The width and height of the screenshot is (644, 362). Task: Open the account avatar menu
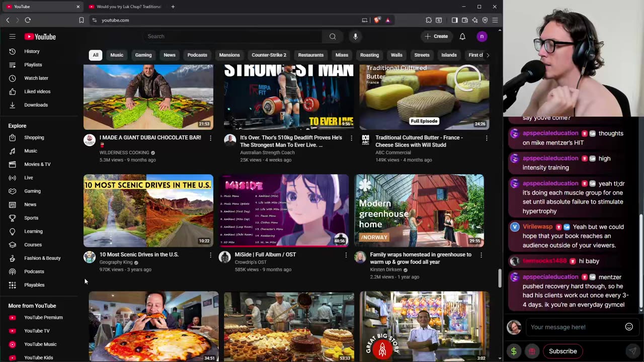(481, 36)
